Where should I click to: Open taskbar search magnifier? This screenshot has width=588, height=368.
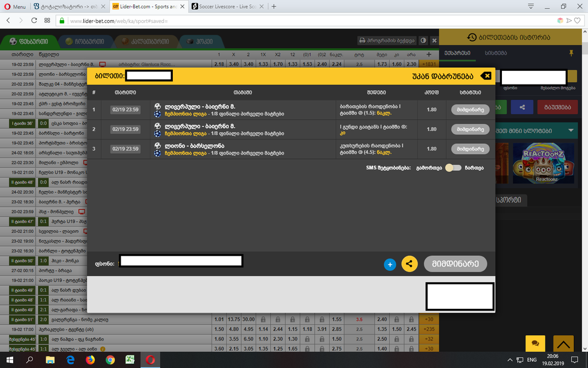pyautogui.click(x=30, y=360)
